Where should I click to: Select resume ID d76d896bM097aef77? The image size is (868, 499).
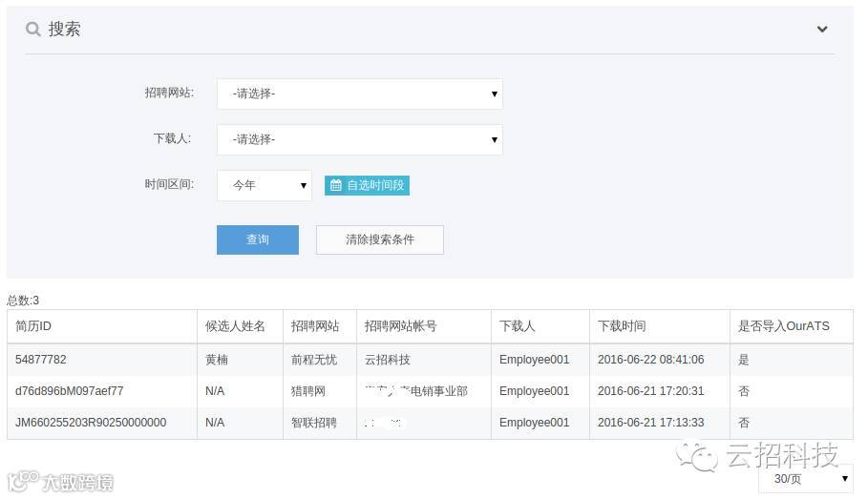click(x=69, y=391)
